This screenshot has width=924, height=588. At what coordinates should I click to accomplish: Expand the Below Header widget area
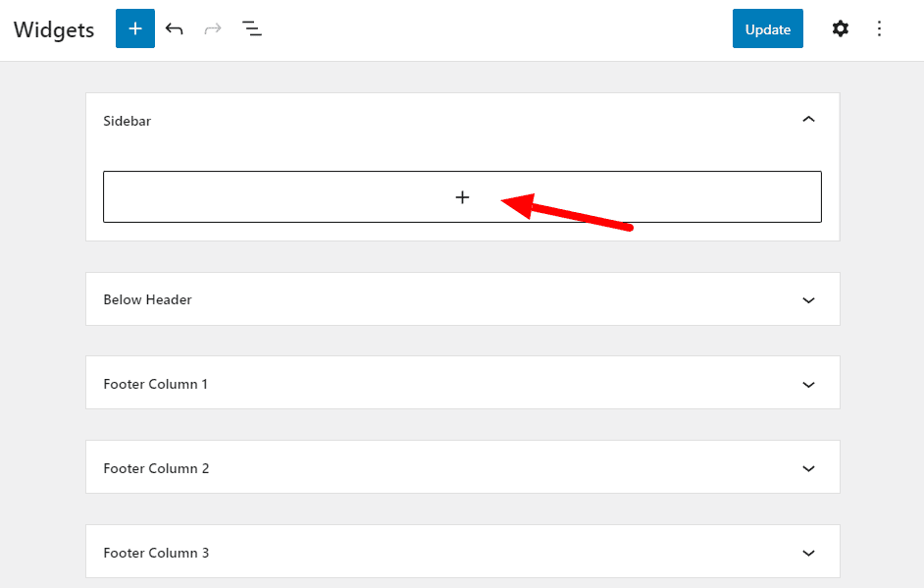point(808,299)
